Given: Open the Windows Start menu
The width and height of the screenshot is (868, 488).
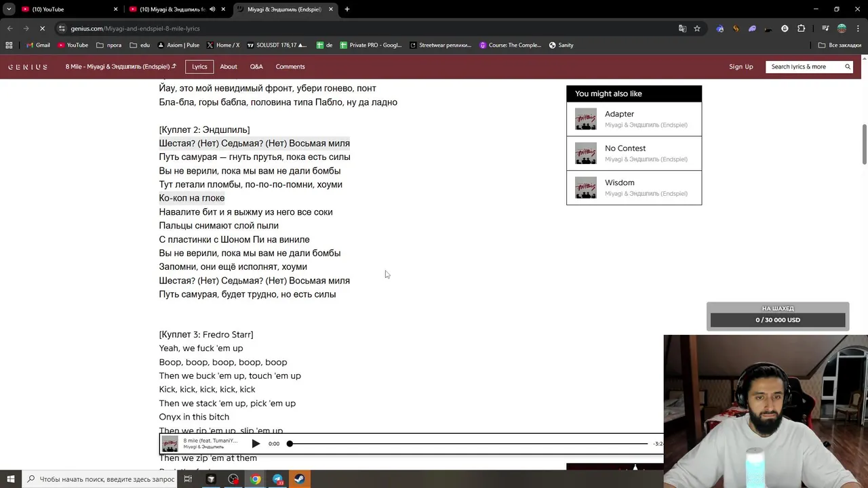Looking at the screenshot, I should click(x=10, y=479).
